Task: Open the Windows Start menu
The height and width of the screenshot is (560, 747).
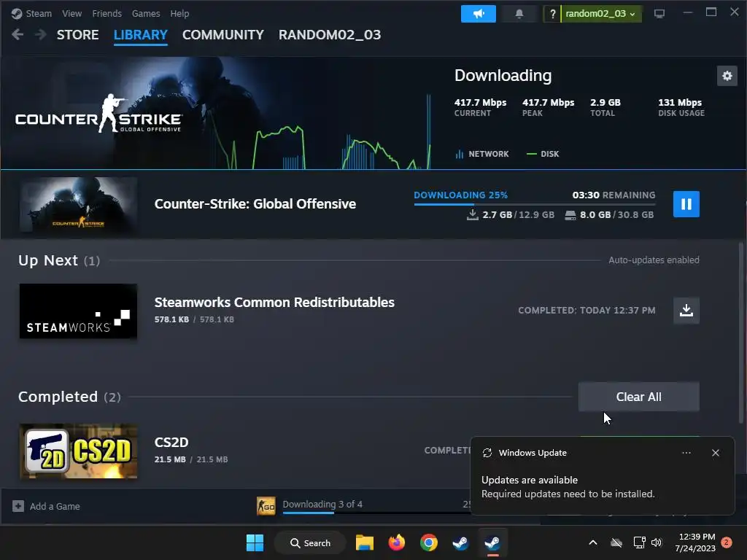Action: [x=255, y=542]
